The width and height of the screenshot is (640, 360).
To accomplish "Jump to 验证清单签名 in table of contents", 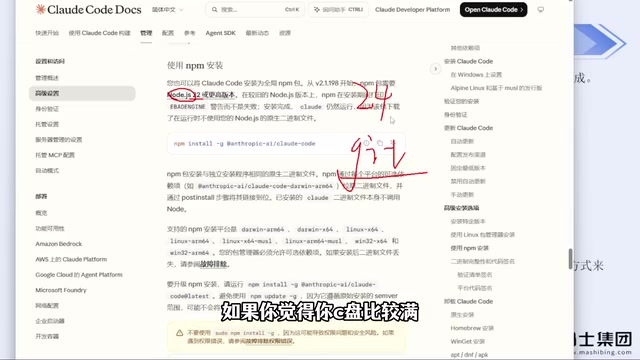I will tap(475, 275).
